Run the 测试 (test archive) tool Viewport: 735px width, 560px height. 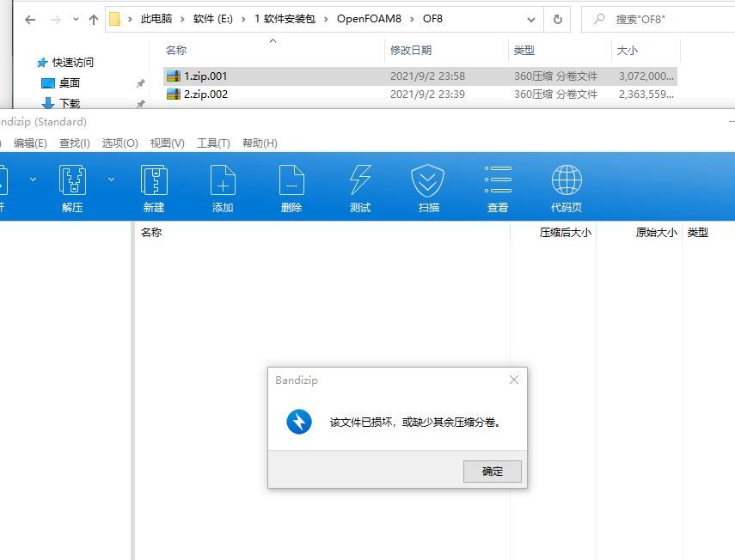click(x=360, y=180)
